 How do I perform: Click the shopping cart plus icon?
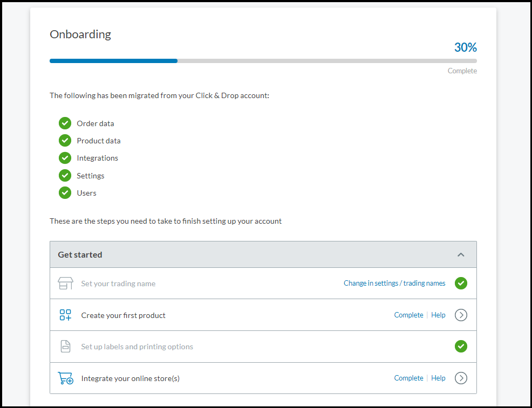[x=65, y=378]
